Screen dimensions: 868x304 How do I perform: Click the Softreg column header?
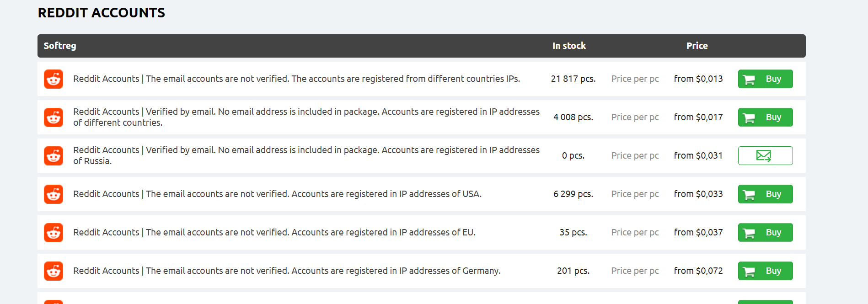[x=60, y=46]
